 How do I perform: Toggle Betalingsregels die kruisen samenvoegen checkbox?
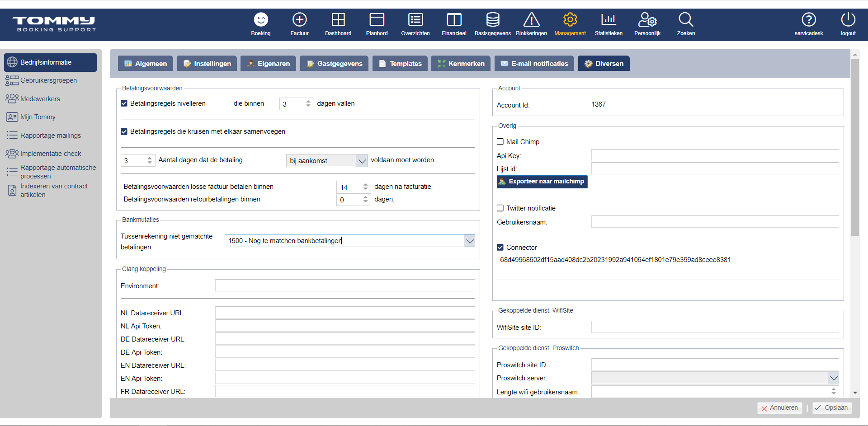coord(124,131)
